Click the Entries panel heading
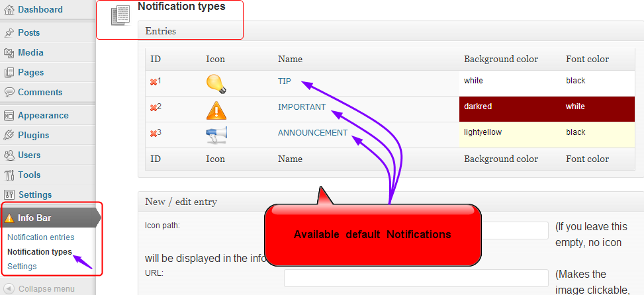The width and height of the screenshot is (644, 295). point(161,31)
